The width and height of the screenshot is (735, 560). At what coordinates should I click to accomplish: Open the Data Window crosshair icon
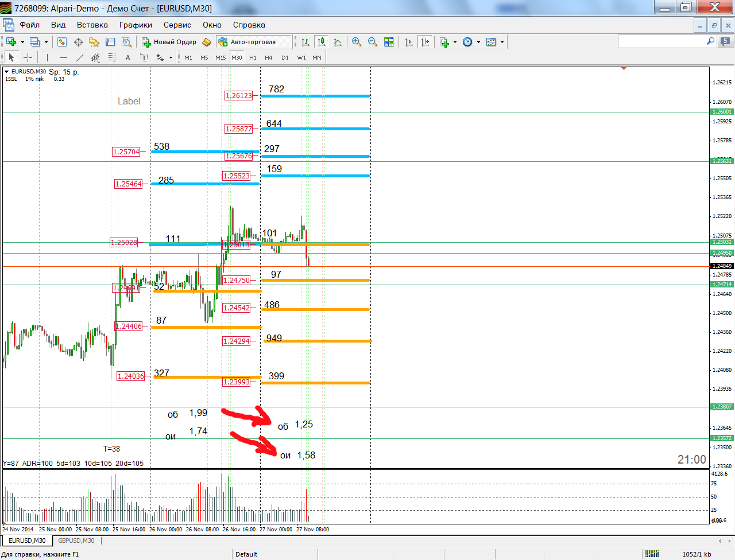78,42
